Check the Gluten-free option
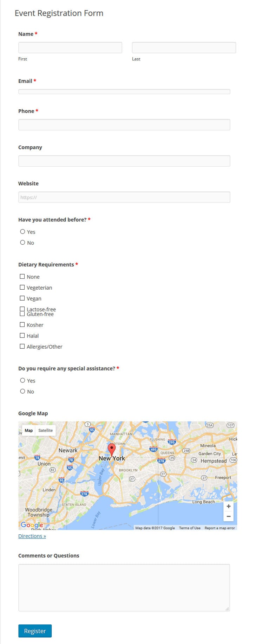 pyautogui.click(x=22, y=313)
